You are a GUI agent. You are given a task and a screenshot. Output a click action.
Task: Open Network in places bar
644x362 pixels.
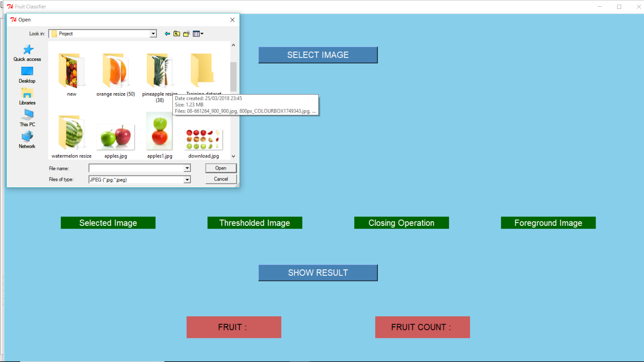(x=27, y=140)
